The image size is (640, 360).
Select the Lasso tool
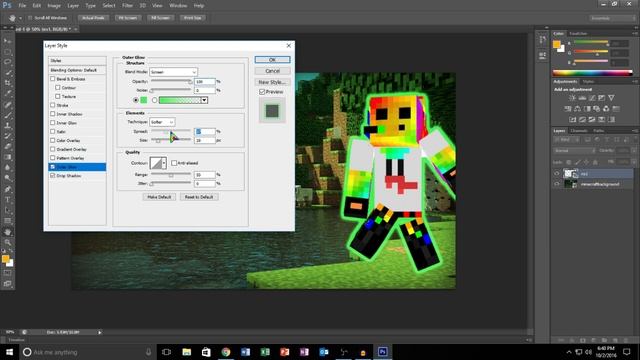[8, 62]
